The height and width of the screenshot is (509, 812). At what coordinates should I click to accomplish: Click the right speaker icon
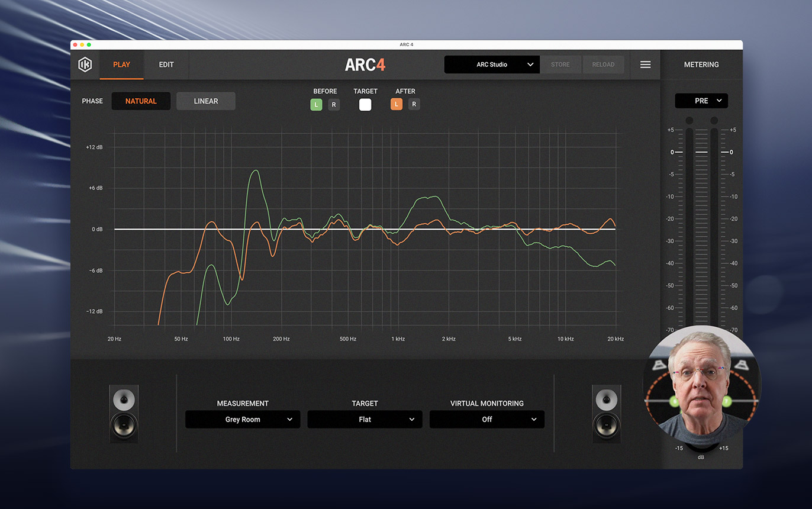point(607,414)
